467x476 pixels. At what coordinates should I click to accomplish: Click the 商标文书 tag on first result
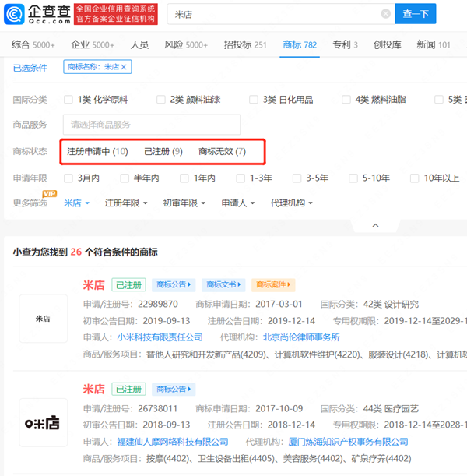(x=223, y=285)
